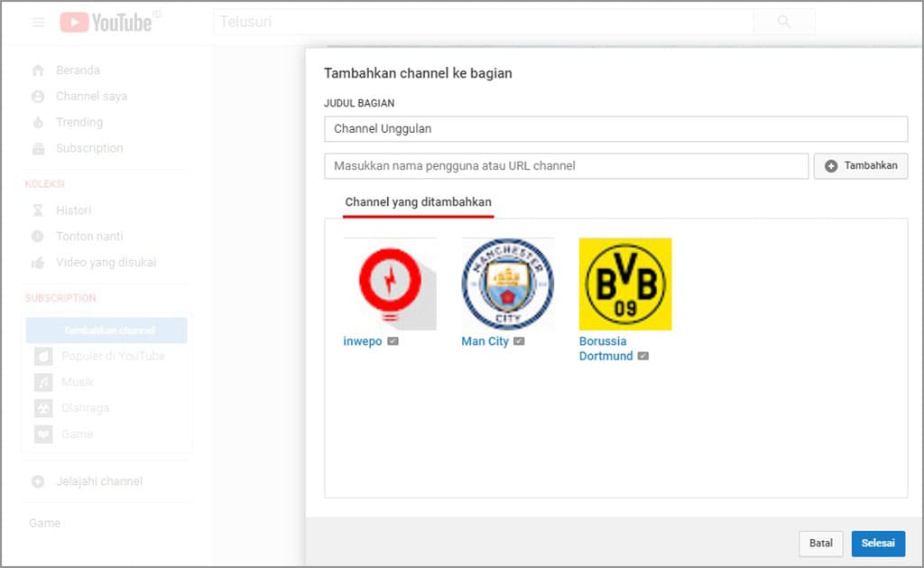Click the Tambahkan add button
The height and width of the screenshot is (568, 924).
[x=860, y=166]
